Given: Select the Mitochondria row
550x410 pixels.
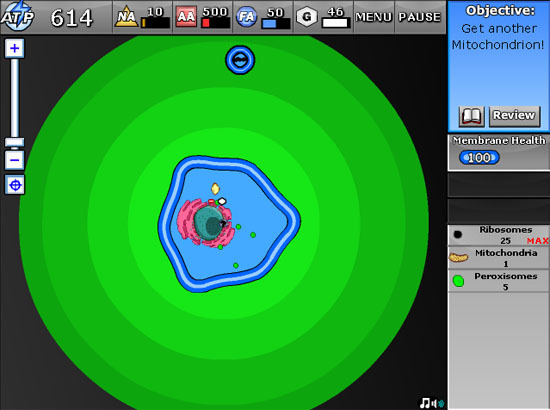Looking at the screenshot, I should pyautogui.click(x=499, y=258).
